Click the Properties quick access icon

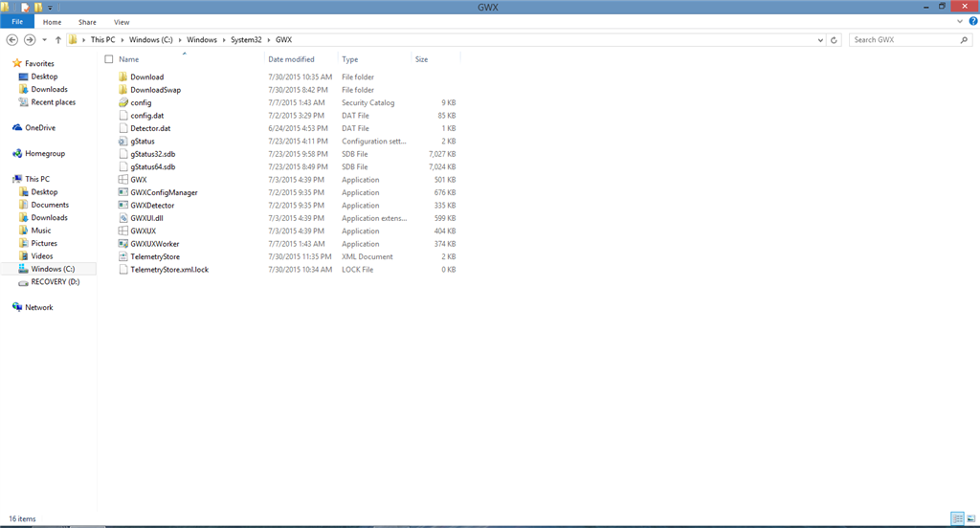pos(26,8)
